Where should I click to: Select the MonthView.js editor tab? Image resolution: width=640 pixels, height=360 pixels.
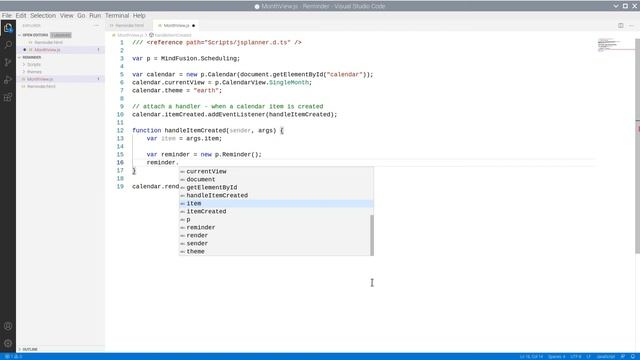pos(176,25)
